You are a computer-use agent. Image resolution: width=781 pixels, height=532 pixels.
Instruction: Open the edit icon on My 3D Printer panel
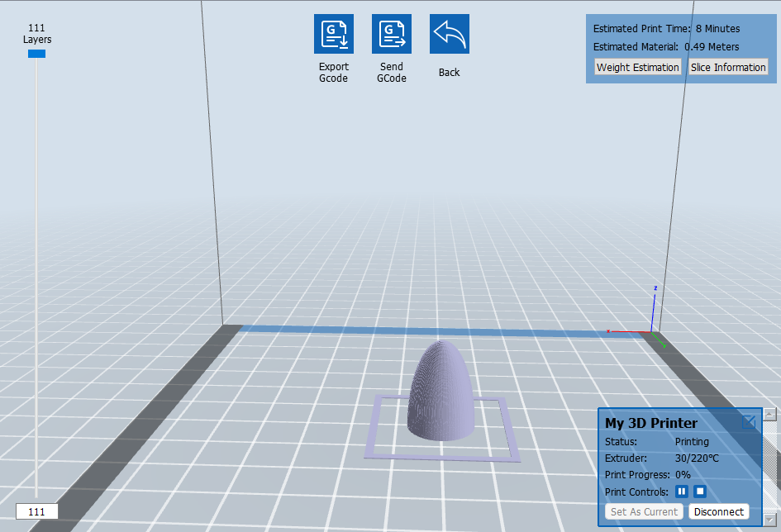[749, 422]
